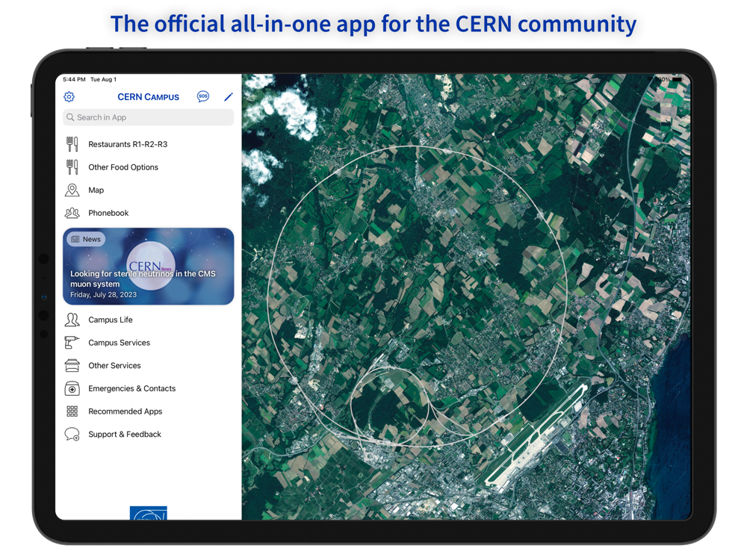Open Emergencies & Contacts
747x560 pixels.
pos(148,388)
